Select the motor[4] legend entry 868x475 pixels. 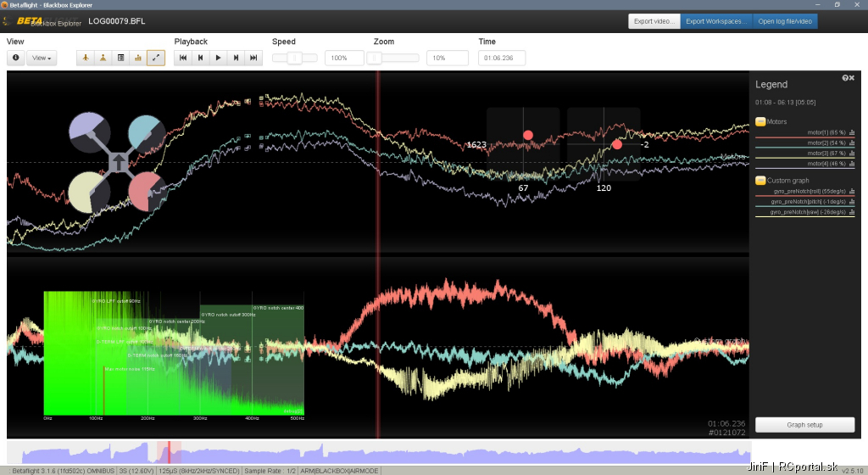tap(805, 164)
